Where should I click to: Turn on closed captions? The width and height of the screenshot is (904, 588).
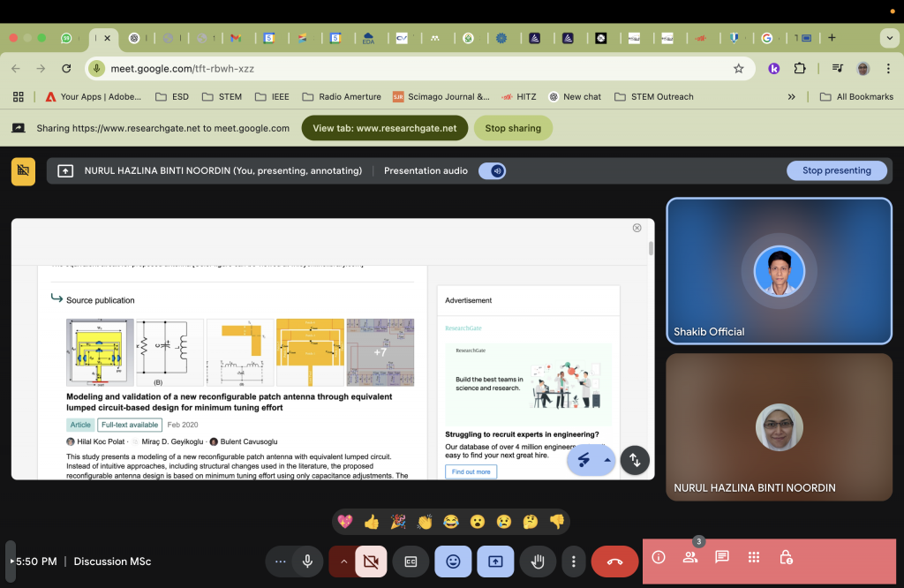point(411,562)
